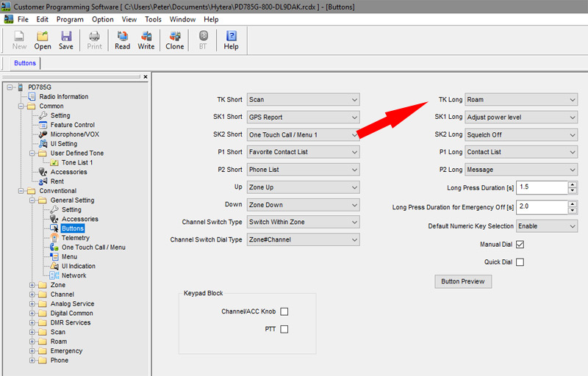Select Radio Information tree node
This screenshot has height=376, width=588.
64,97
